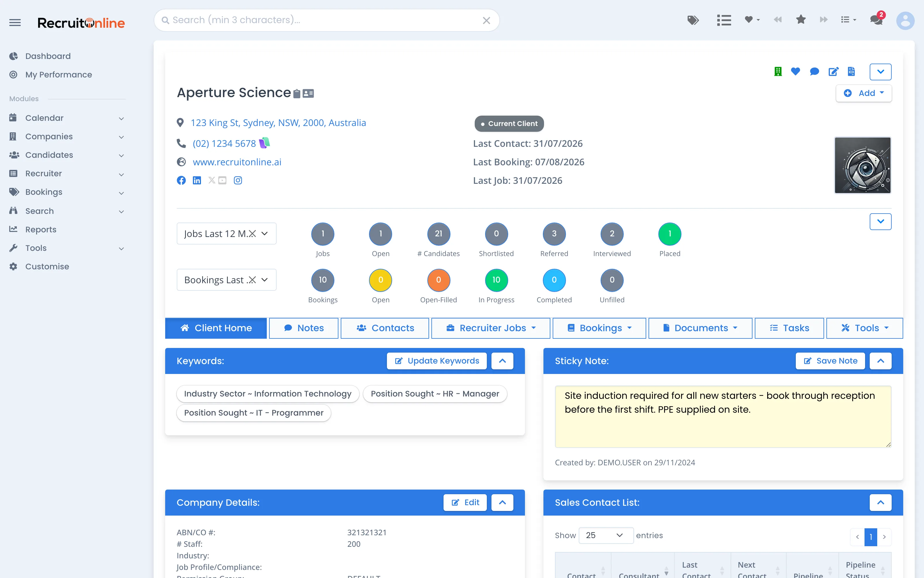Click the blue heart favourite icon on company card
The image size is (924, 578).
coord(795,71)
